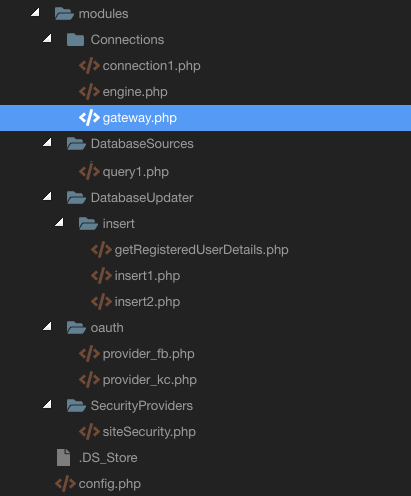The image size is (411, 496).
Task: Collapse the Connections folder with its disclosure triangle
Action: pyautogui.click(x=47, y=38)
